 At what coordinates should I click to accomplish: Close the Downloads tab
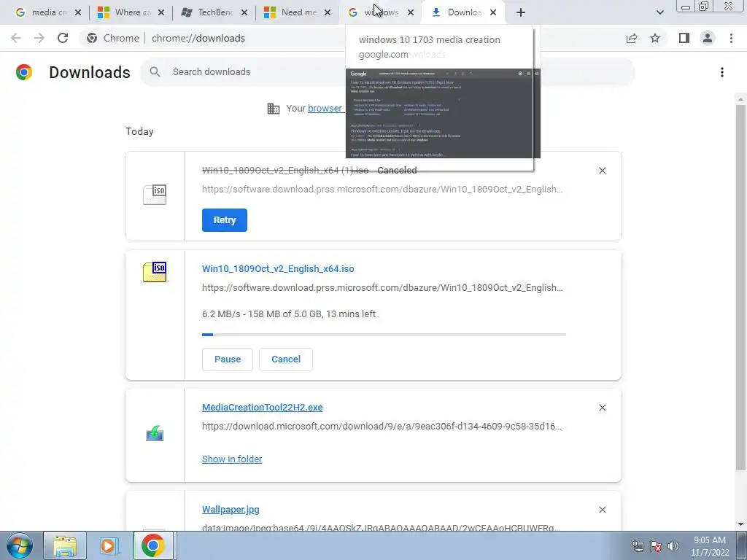click(x=493, y=12)
